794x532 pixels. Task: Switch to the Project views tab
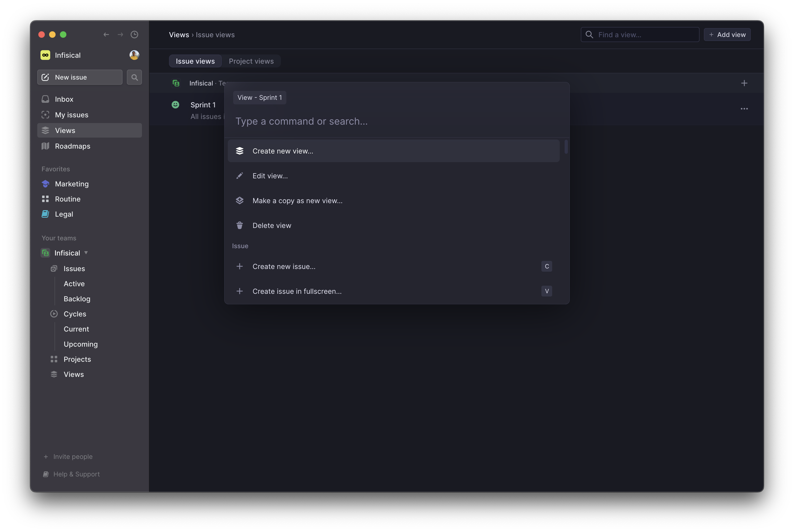tap(251, 61)
